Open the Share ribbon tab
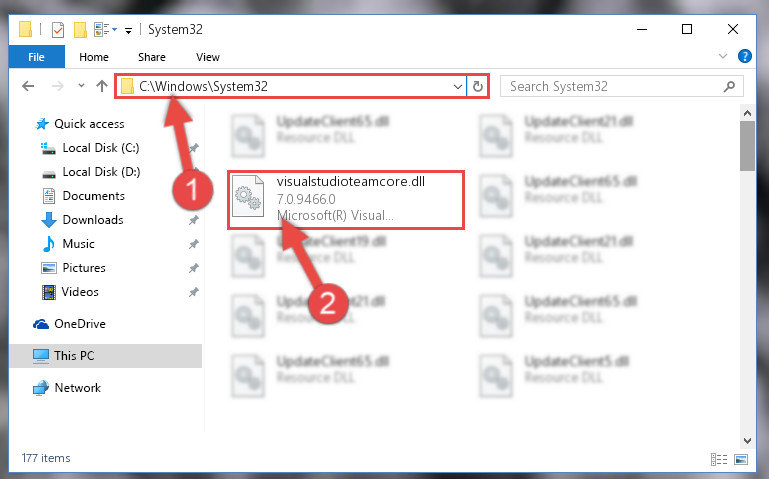Viewport: 769px width, 479px height. [x=152, y=57]
